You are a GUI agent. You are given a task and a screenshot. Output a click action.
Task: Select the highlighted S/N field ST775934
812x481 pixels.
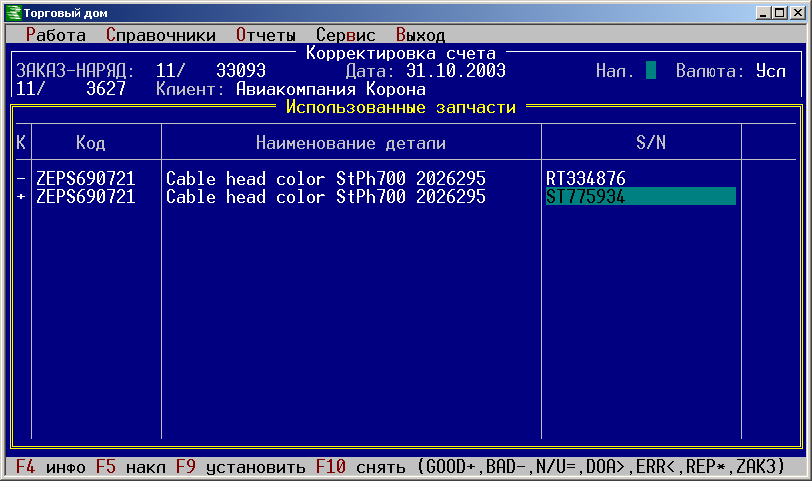coord(641,196)
